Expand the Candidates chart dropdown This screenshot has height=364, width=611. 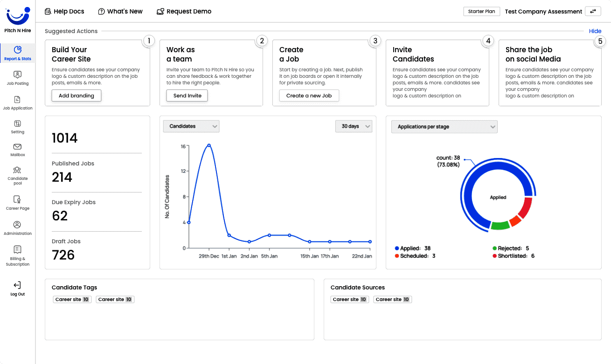coord(191,126)
